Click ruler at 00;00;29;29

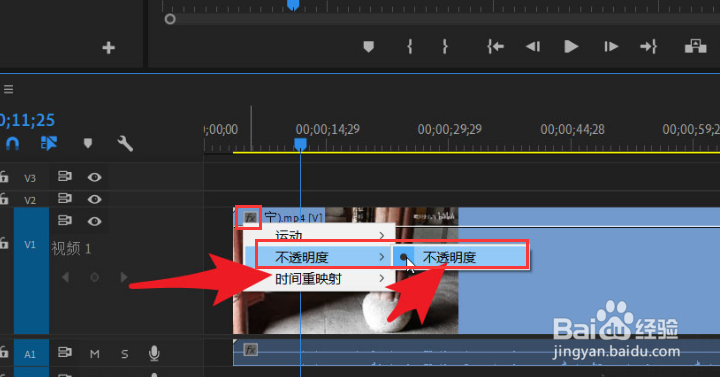tap(450, 129)
